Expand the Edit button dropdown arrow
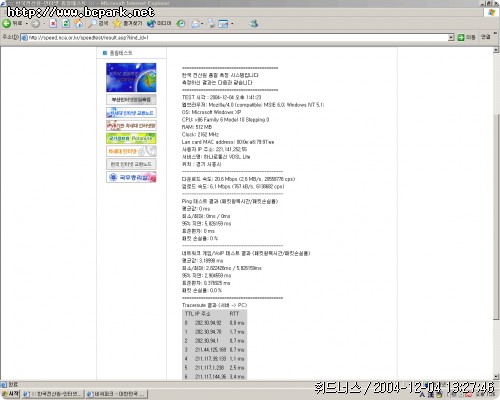 (232, 24)
